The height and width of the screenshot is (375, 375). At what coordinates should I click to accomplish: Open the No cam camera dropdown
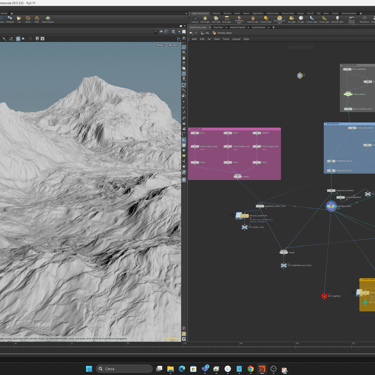(x=173, y=45)
